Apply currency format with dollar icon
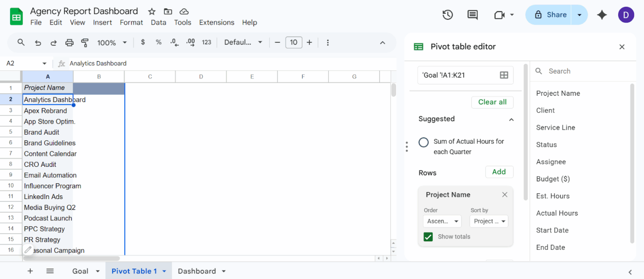The width and height of the screenshot is (644, 279). (143, 42)
